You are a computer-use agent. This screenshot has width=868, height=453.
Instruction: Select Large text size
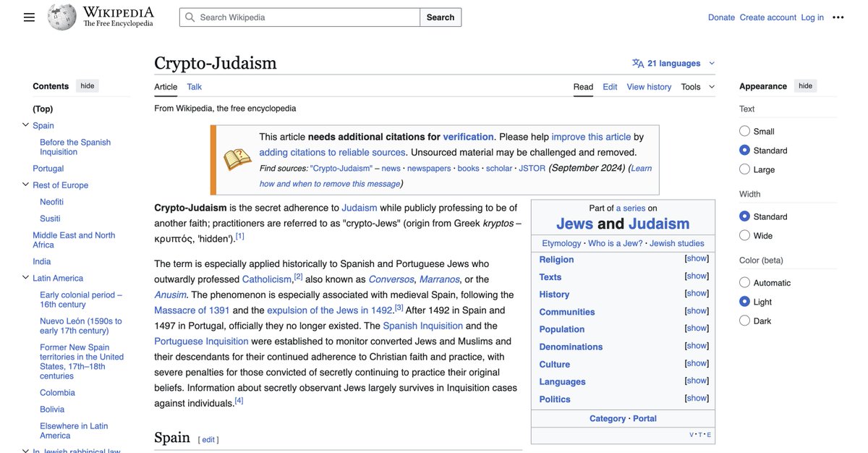coord(744,169)
